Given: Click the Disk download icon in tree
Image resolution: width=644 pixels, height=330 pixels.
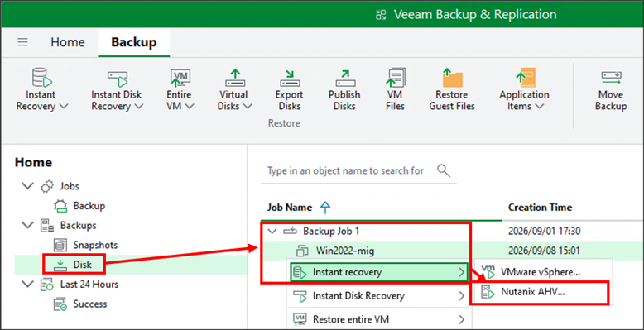Looking at the screenshot, I should (x=60, y=265).
